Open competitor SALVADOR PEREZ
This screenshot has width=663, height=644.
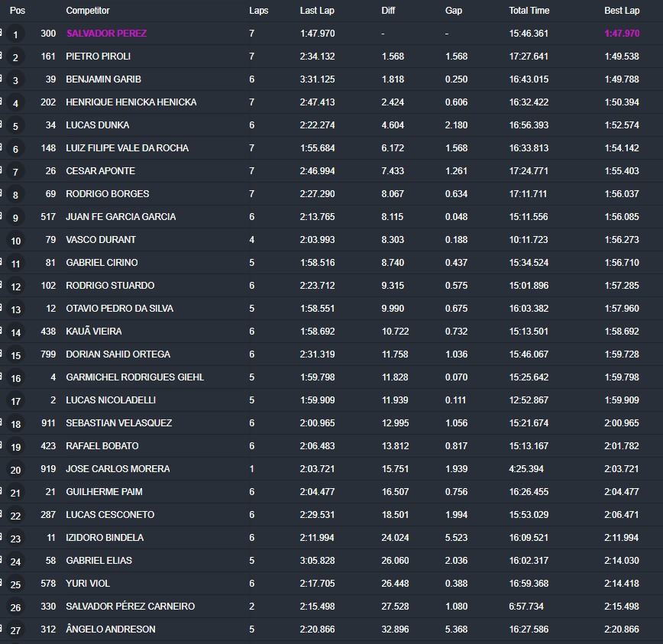point(106,34)
